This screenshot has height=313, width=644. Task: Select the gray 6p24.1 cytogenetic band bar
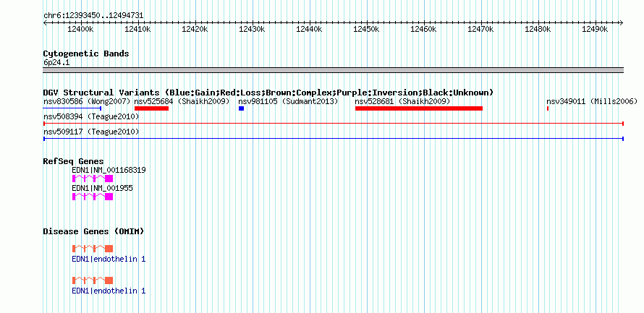click(334, 70)
